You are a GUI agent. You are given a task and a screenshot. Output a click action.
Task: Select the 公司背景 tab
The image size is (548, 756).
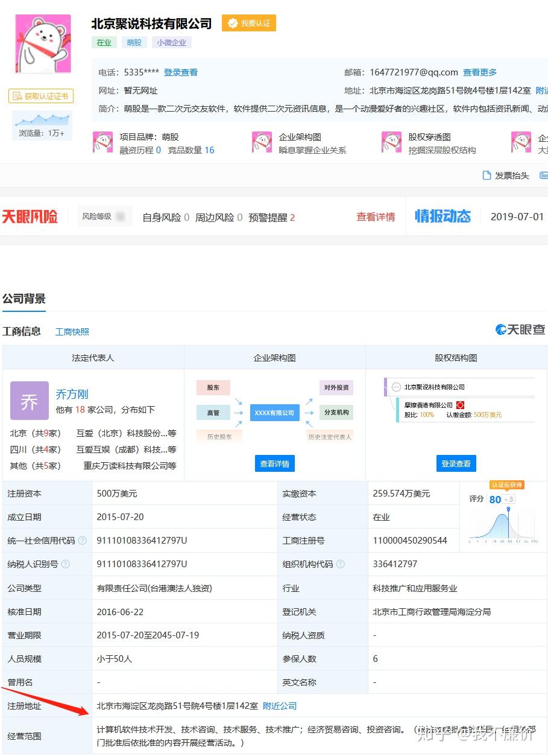pyautogui.click(x=24, y=299)
